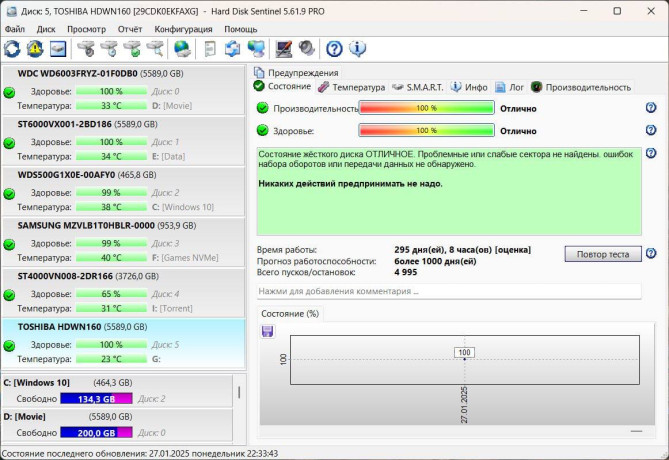Screen dimensions: 669x460
Task: Click the disk with magnifier toolbar icon
Action: [x=155, y=49]
